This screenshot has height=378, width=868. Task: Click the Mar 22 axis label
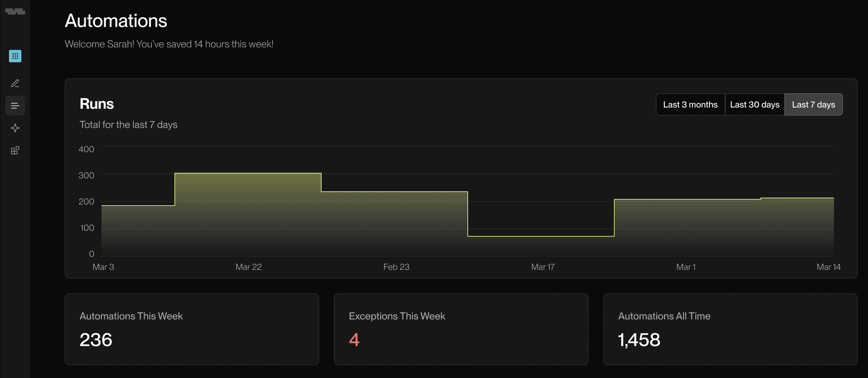click(248, 267)
